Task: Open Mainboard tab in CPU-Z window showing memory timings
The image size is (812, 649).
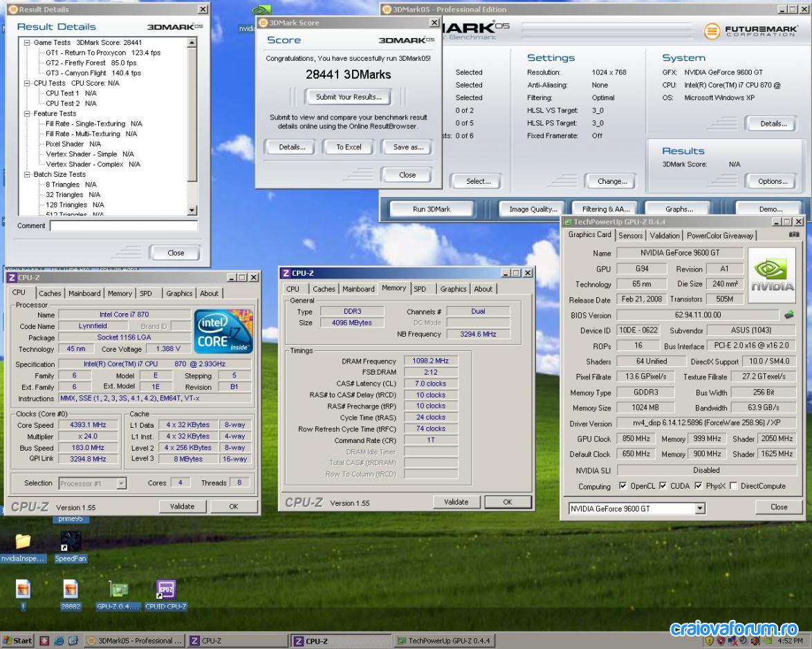Action: tap(358, 289)
